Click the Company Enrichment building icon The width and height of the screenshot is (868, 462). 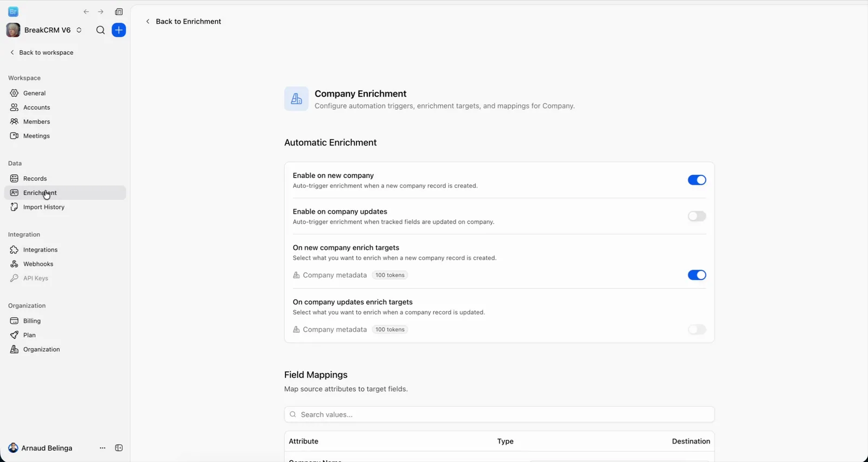pyautogui.click(x=296, y=99)
